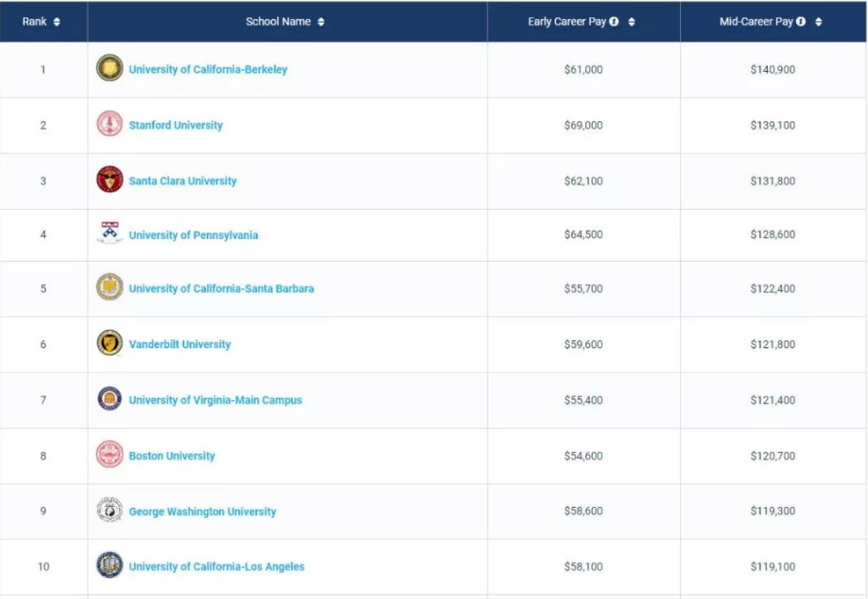Open University of California-Los Angeles link
Image resolution: width=868 pixels, height=599 pixels.
pos(216,567)
